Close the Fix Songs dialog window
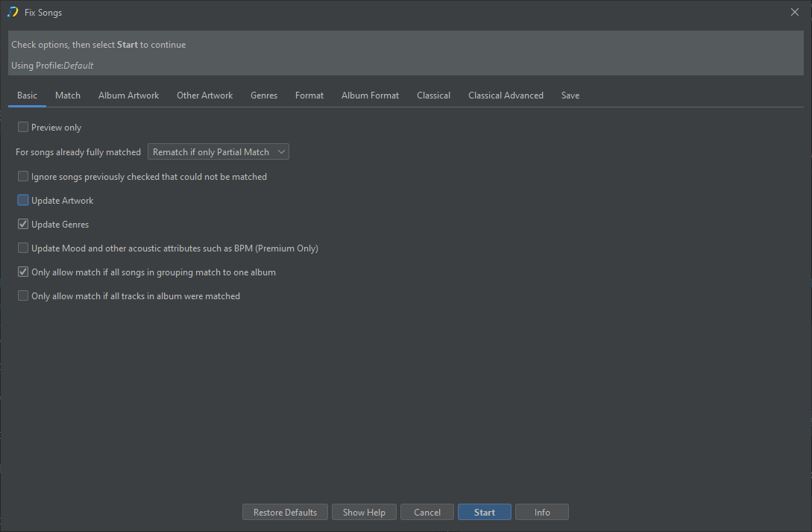This screenshot has width=812, height=532. [x=794, y=12]
